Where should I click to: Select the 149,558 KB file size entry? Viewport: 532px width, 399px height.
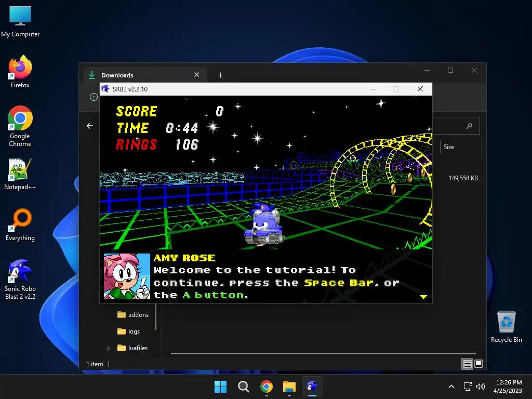pyautogui.click(x=463, y=178)
